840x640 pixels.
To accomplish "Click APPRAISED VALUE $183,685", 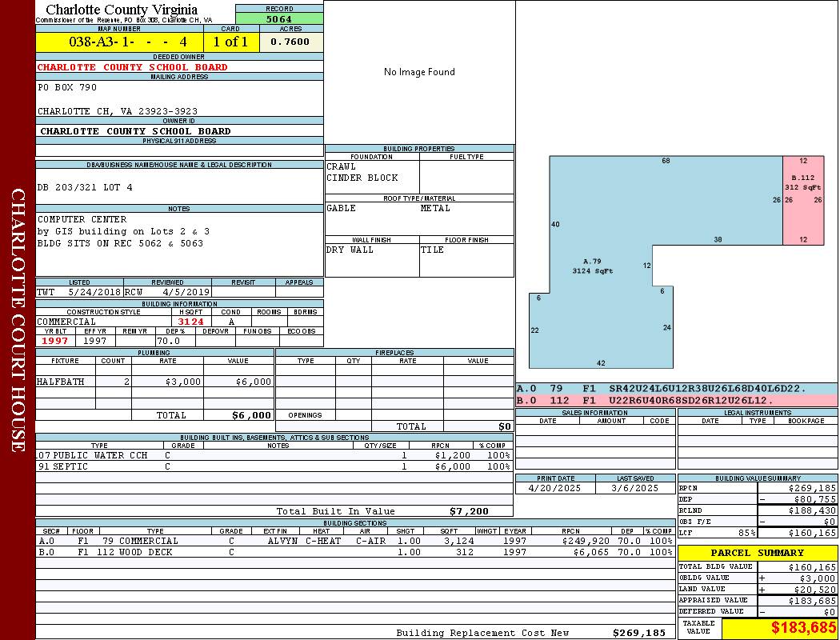I will click(812, 600).
